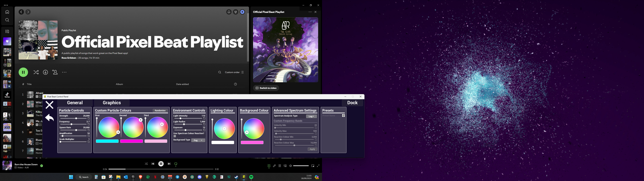Viewport: 644px width, 181px height.
Task: Open the lyrics microphone icon in Spotify
Action: point(274,166)
